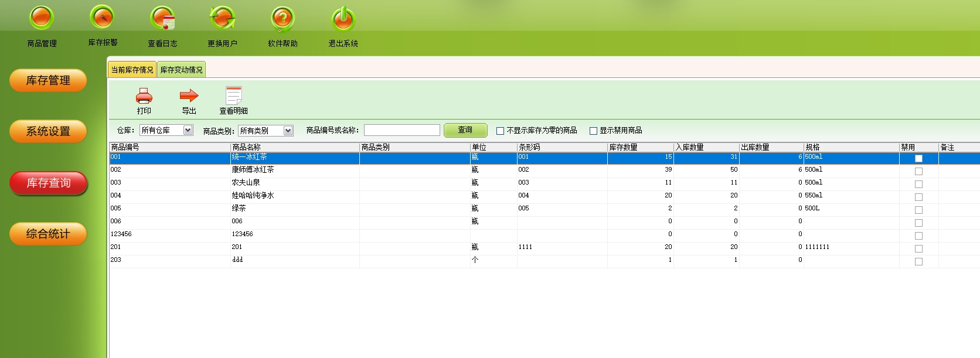Go to 库存管理 in the sidebar
The width and height of the screenshot is (980, 358).
(x=48, y=80)
